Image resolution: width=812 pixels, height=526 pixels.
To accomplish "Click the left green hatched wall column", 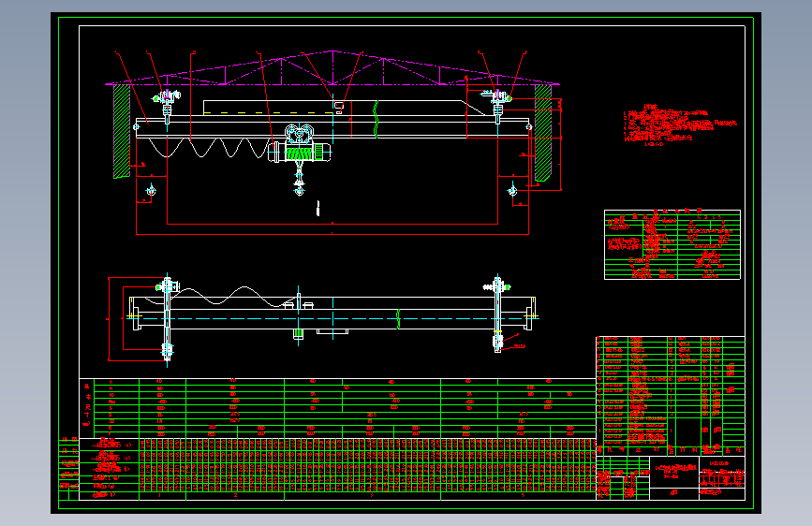I will click(x=122, y=131).
